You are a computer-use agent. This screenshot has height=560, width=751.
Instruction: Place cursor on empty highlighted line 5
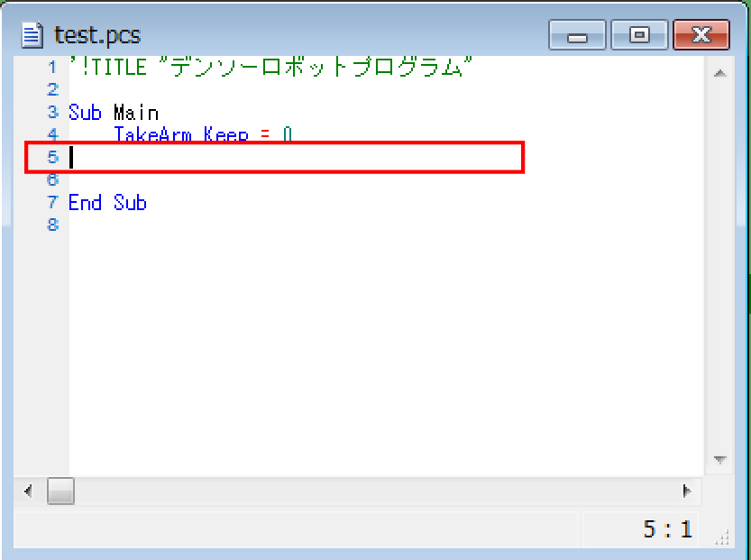point(270,157)
